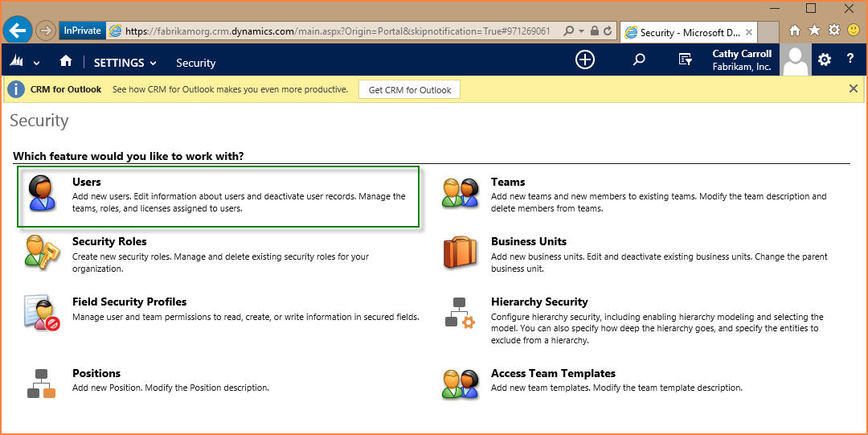Open the Teams feature icon

point(460,193)
